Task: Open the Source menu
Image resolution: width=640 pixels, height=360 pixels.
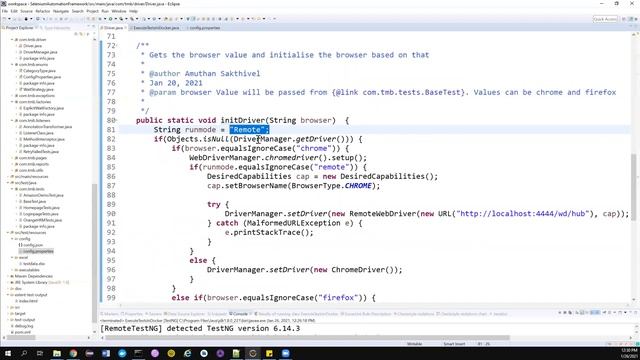Action: [27, 11]
